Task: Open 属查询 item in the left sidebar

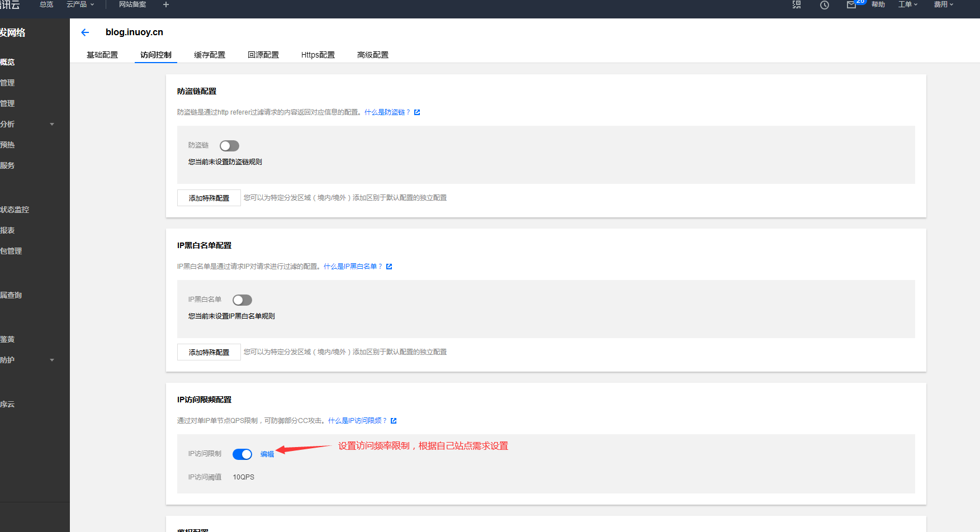Action: 11,295
